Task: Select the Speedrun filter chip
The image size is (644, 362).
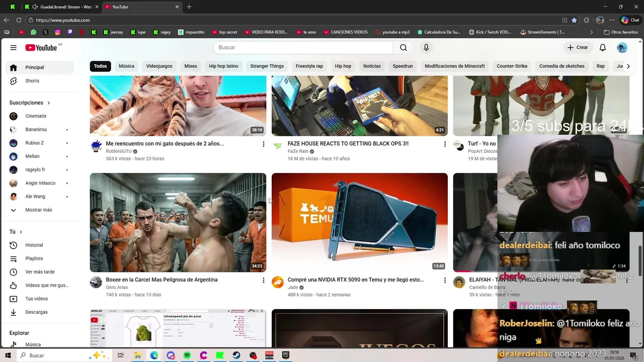Action: click(x=403, y=66)
